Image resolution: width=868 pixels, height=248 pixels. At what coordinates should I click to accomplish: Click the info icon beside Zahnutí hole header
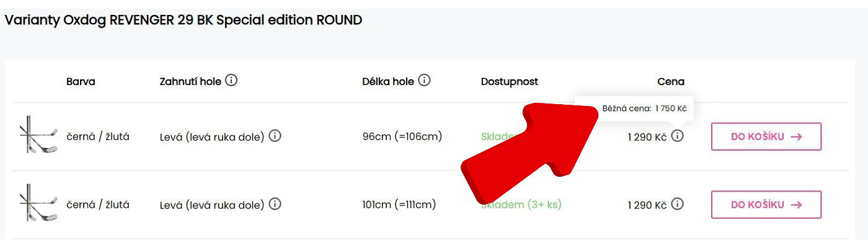[x=231, y=81]
